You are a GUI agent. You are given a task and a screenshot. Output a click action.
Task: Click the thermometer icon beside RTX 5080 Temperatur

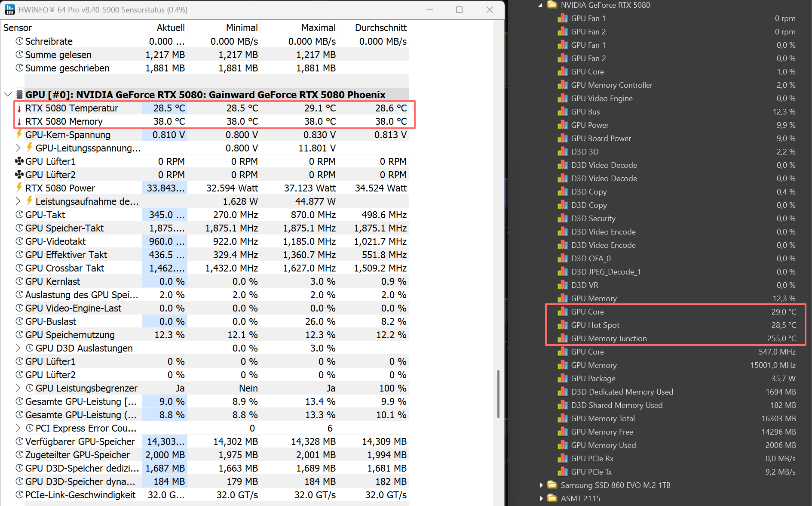click(x=19, y=108)
